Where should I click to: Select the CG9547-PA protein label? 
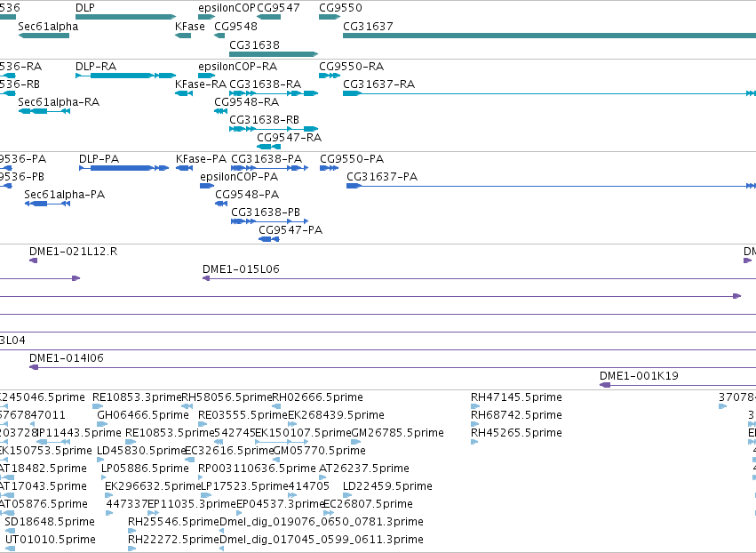coord(290,230)
